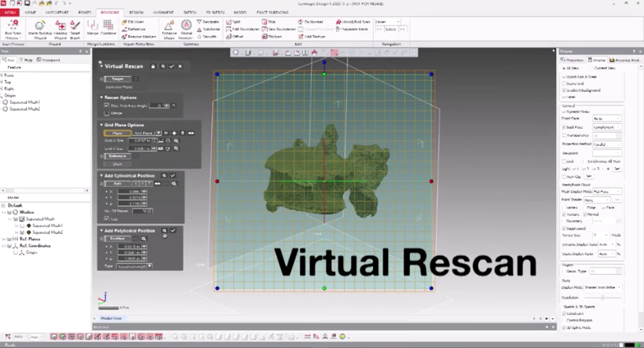The image size is (644, 348).
Task: Confirm Add Cylindrical Position with checkmark
Action: click(173, 175)
